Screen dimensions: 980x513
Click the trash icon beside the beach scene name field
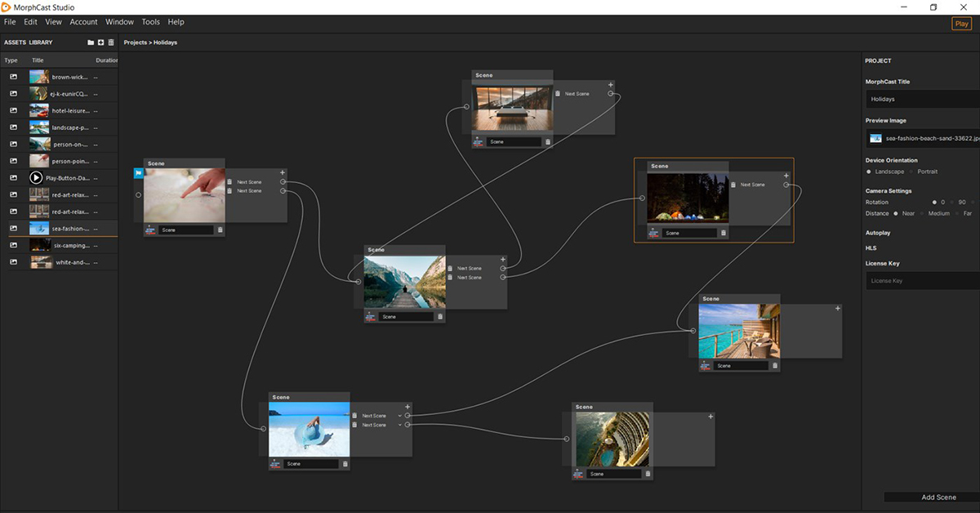344,463
